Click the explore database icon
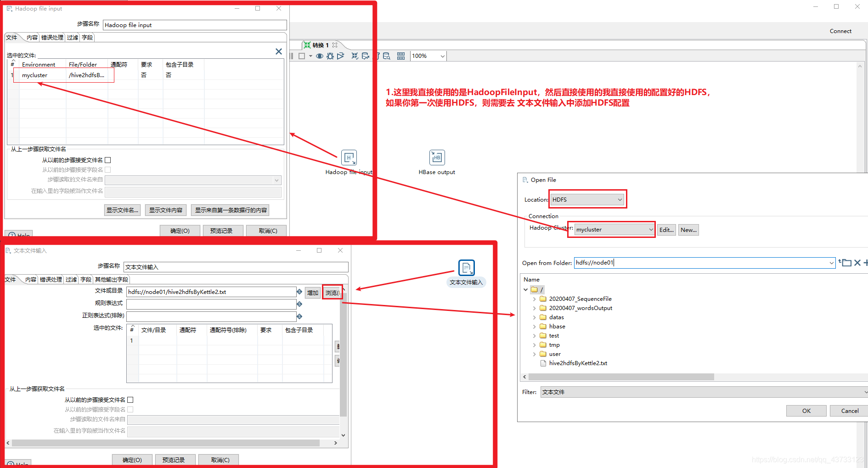This screenshot has height=468, width=868. tap(386, 56)
